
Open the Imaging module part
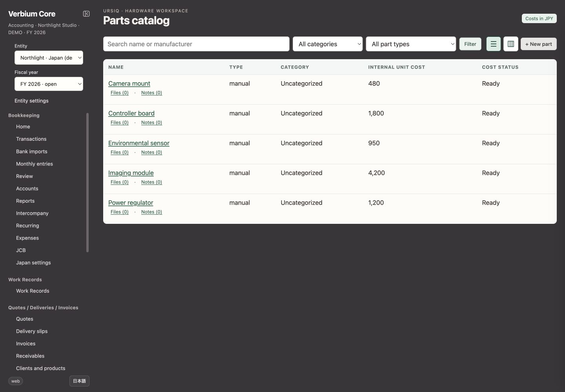pos(131,173)
